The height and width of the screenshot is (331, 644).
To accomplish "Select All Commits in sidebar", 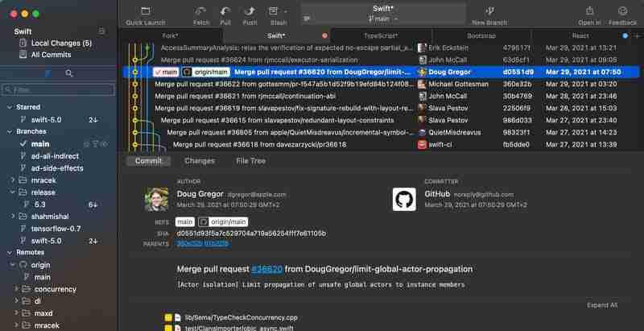I will pos(52,55).
